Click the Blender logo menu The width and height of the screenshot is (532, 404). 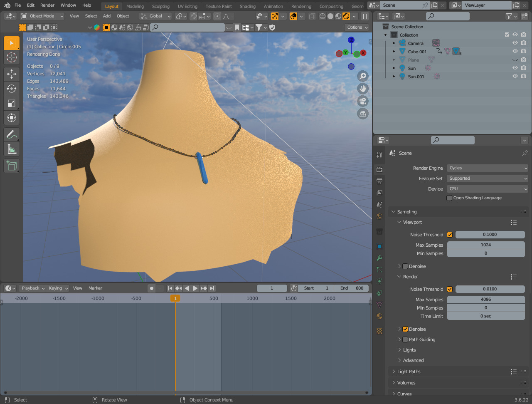[7, 5]
